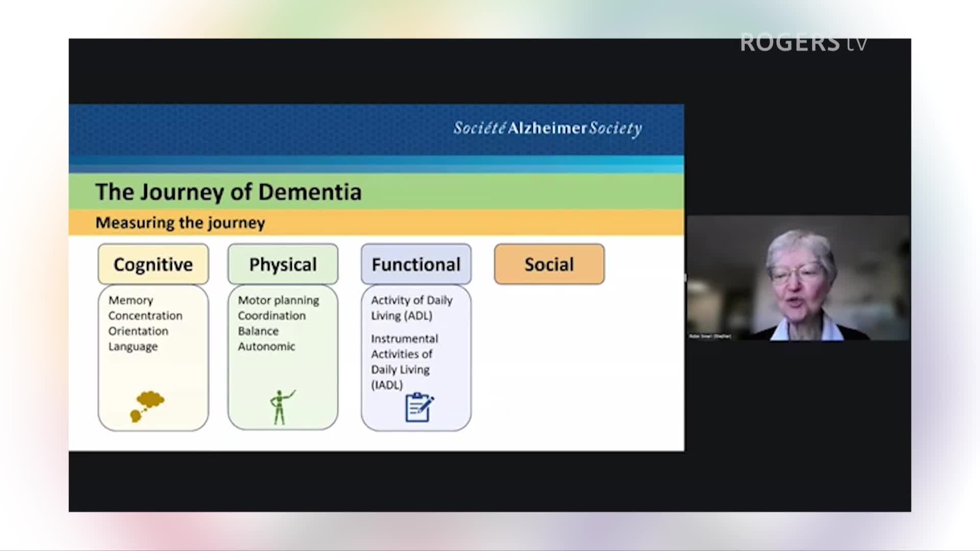Click the Measuring the journey subtitle
This screenshot has height=551, width=980.
pos(180,223)
